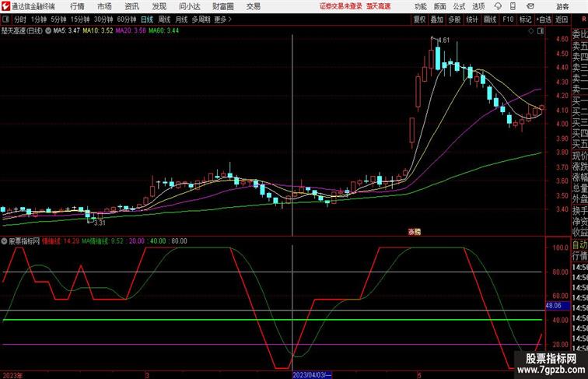Click 情绪线: 14.29 indicator value

(61, 241)
